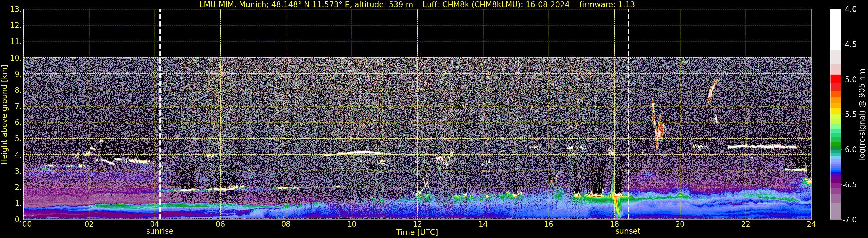
Task: Select time axis tick label '16'
Action: tap(549, 224)
